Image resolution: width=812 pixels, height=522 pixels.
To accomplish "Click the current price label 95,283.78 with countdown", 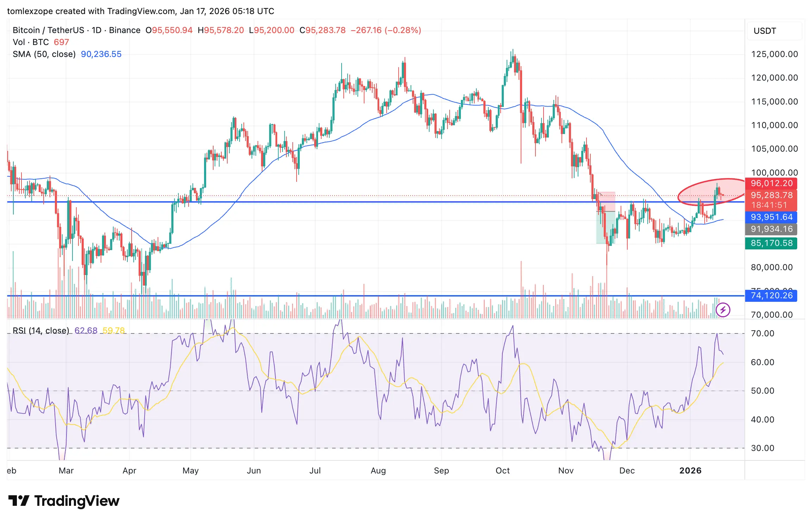I will [x=771, y=200].
